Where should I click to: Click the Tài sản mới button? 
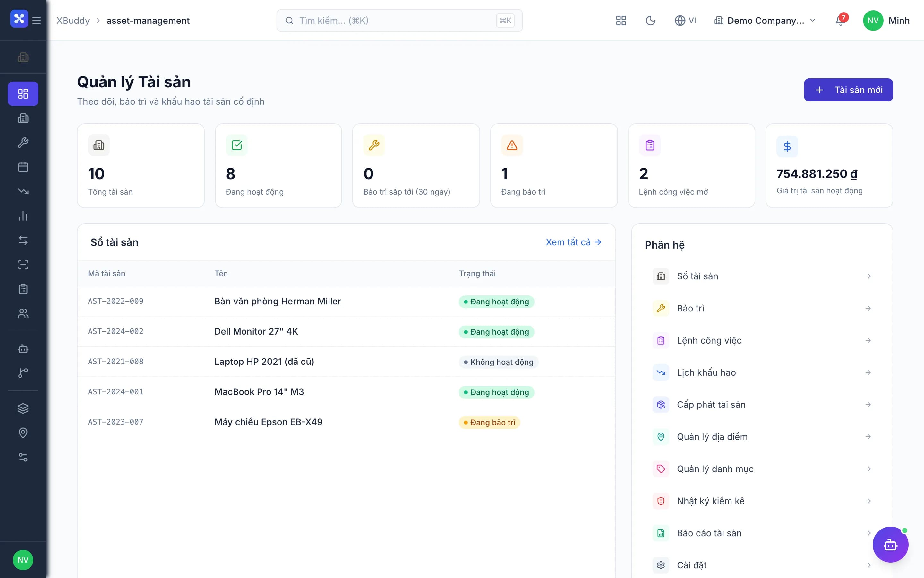848,90
